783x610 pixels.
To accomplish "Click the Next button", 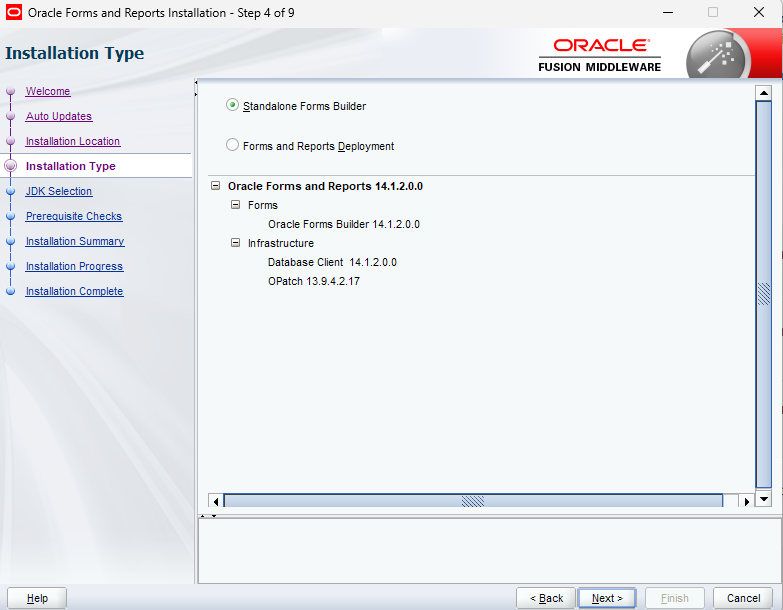I will coord(607,598).
